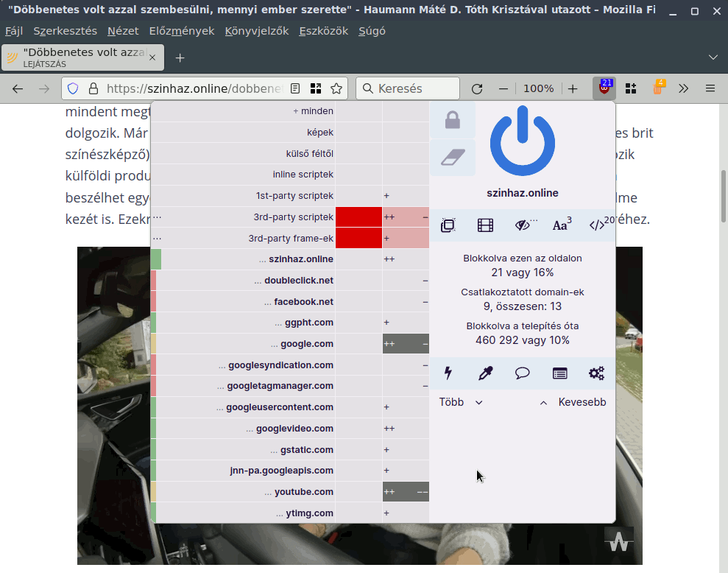The image size is (728, 573).
Task: Click the page vertical scrollbar
Action: coord(723,196)
